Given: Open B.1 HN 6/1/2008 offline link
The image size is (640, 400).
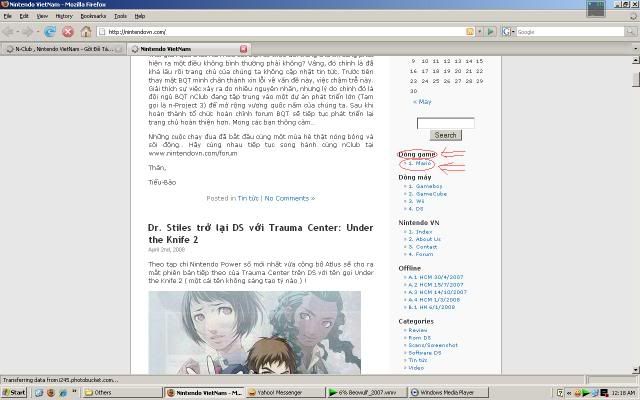Looking at the screenshot, I should coord(431,307).
